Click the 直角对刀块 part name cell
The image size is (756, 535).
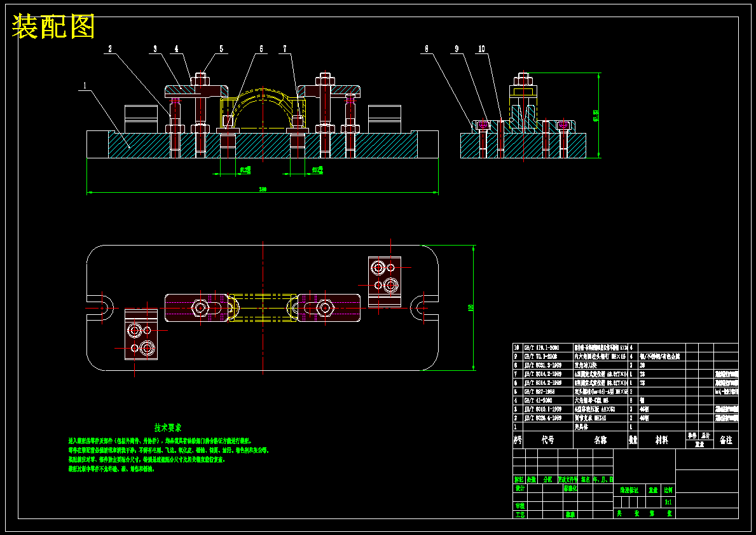(x=586, y=365)
